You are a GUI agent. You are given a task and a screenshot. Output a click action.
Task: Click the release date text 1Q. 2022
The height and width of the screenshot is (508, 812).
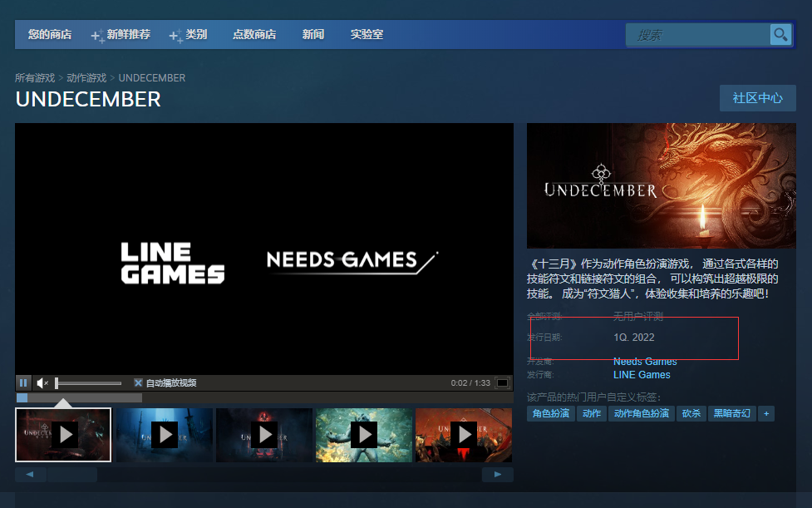pos(634,337)
